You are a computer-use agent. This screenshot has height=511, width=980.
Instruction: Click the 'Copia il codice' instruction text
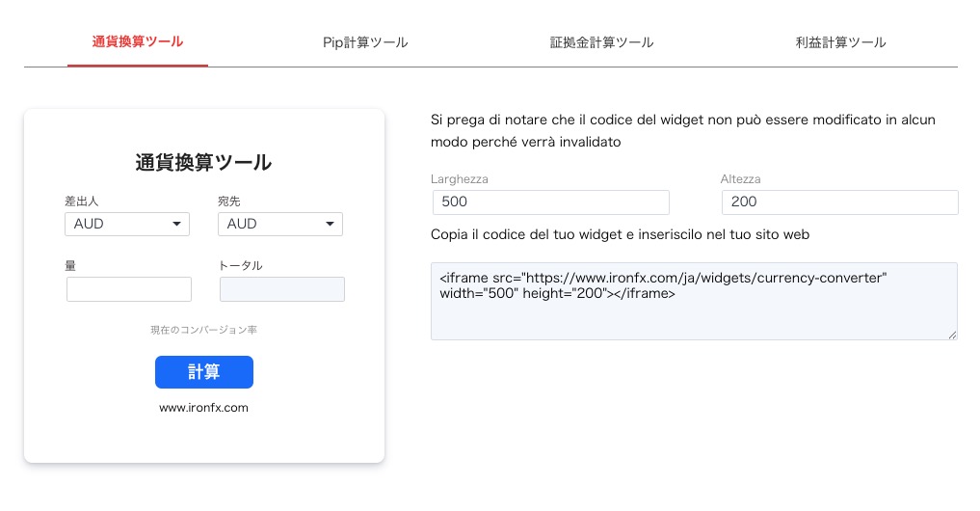[x=620, y=234]
